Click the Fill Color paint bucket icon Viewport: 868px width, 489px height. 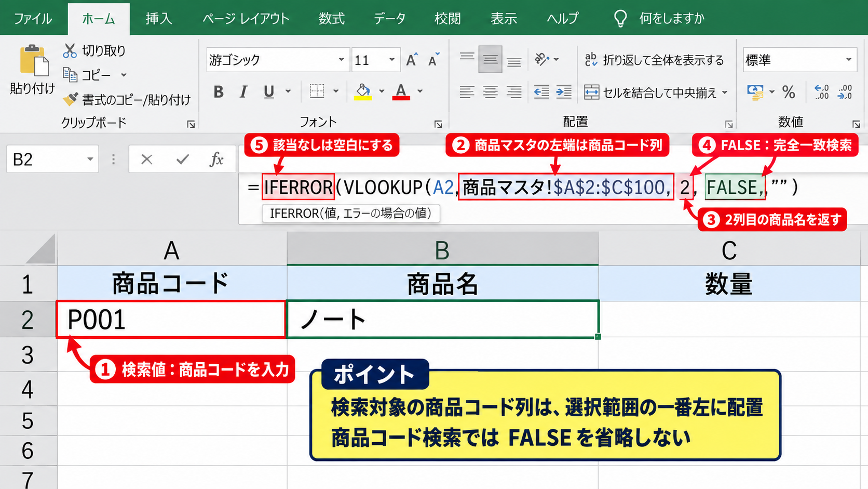point(363,91)
